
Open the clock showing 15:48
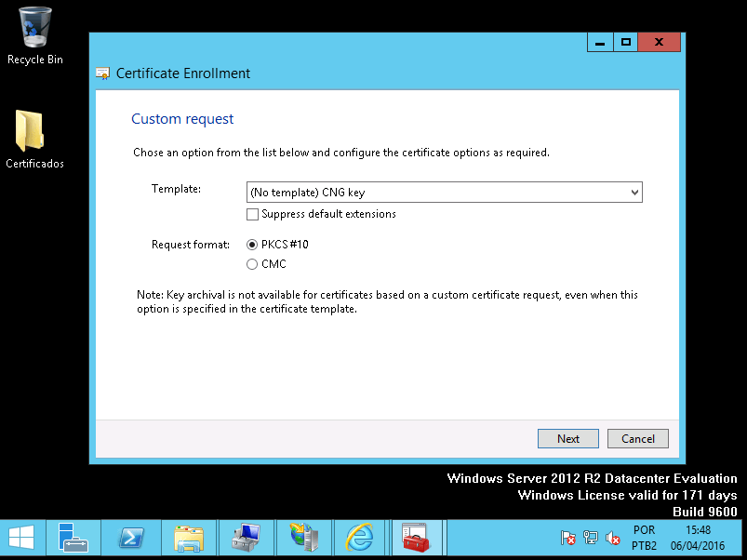click(698, 538)
